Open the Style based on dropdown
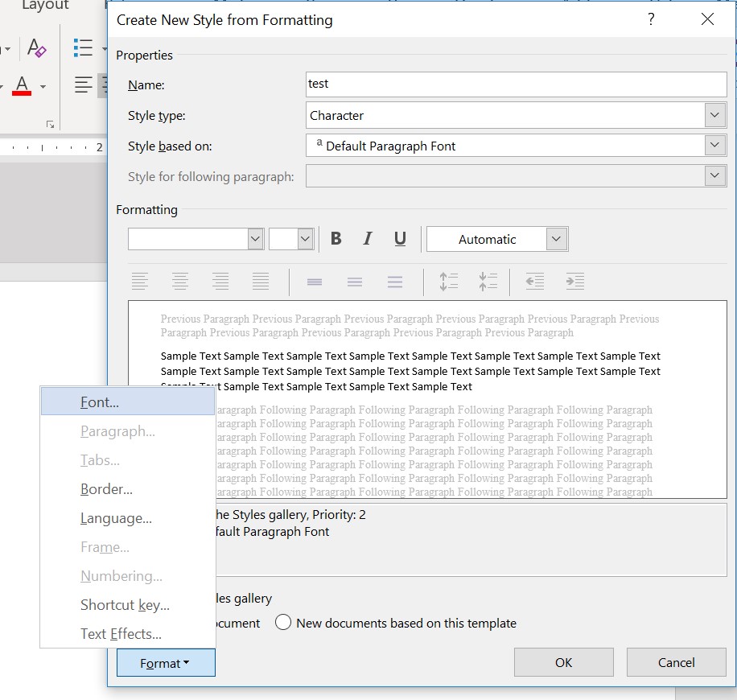The image size is (737, 700). click(x=715, y=146)
